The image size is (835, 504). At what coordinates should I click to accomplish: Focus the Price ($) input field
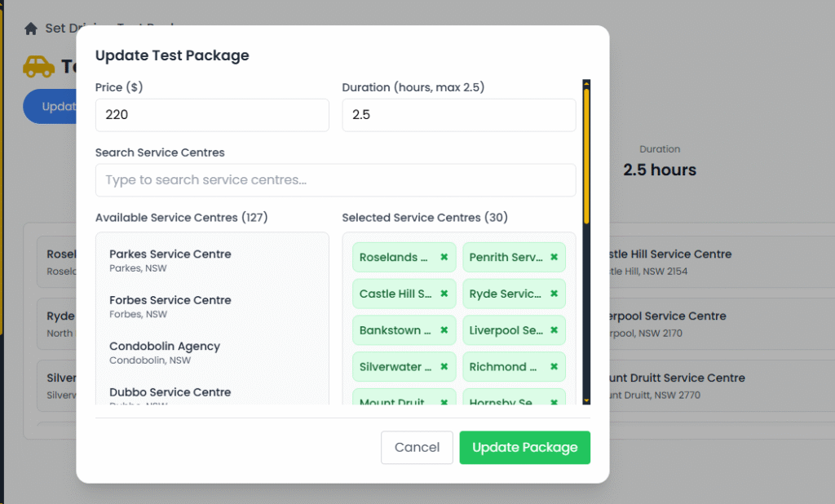click(x=212, y=115)
